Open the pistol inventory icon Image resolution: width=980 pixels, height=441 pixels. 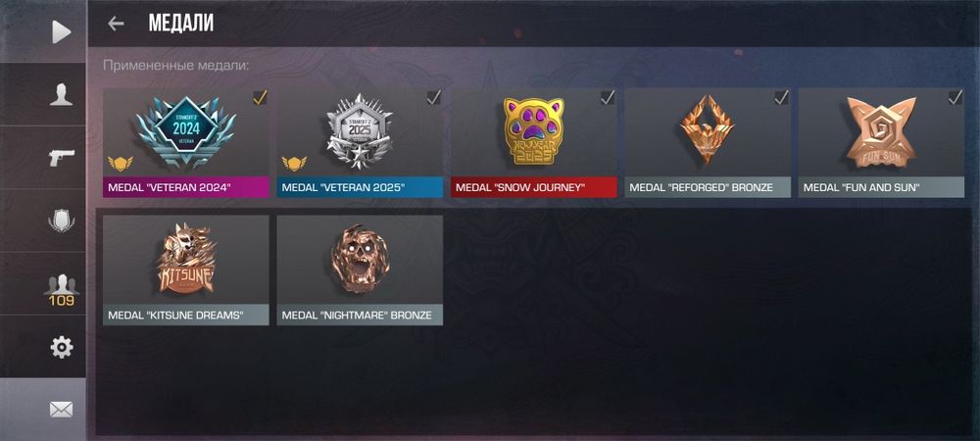61,157
